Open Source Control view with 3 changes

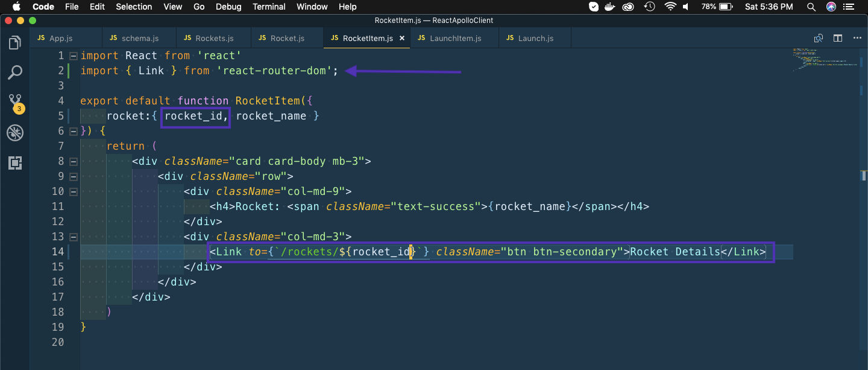[x=15, y=103]
